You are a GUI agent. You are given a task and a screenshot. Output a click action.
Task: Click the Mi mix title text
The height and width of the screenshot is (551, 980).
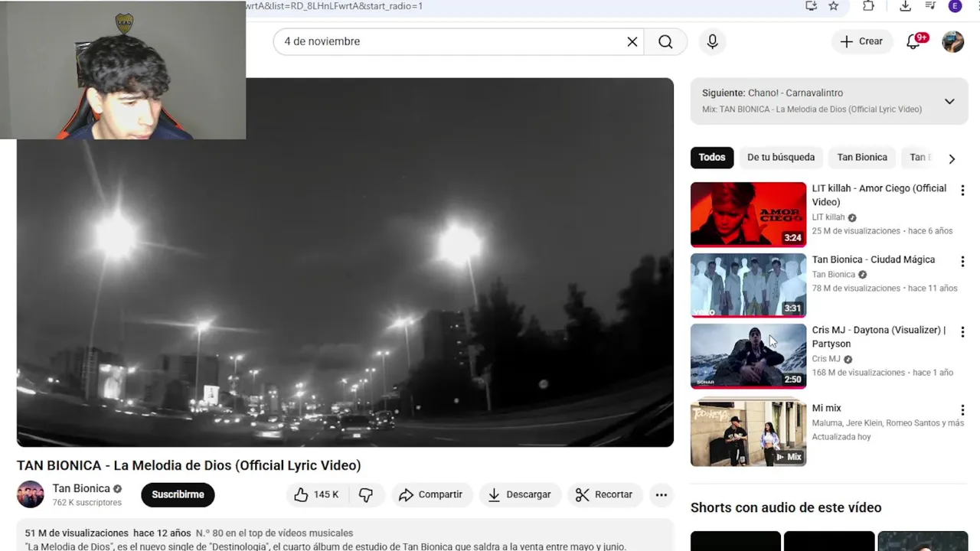(x=827, y=408)
